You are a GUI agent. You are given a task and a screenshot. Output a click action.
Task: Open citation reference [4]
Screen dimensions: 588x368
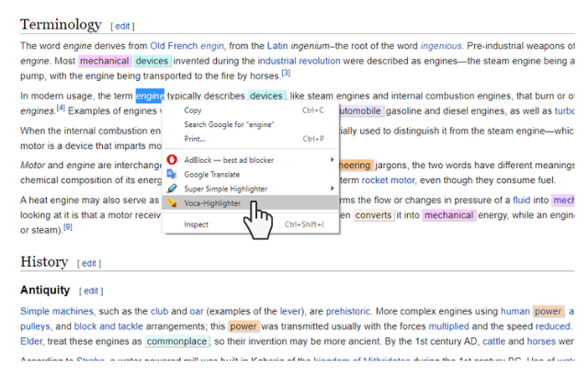click(61, 109)
